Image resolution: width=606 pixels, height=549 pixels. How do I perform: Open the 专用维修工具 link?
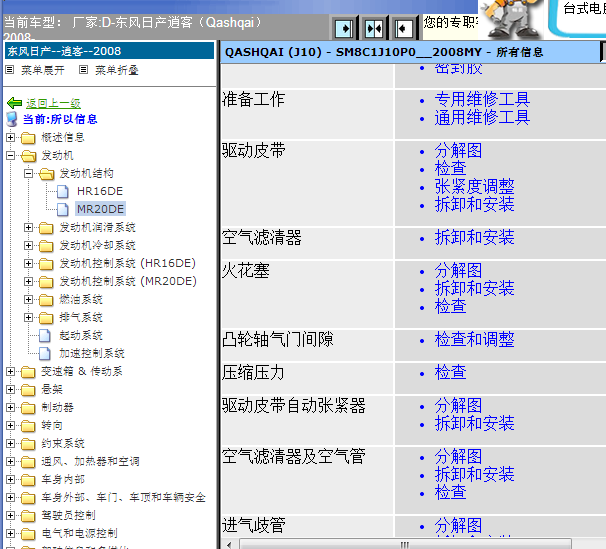[x=482, y=100]
